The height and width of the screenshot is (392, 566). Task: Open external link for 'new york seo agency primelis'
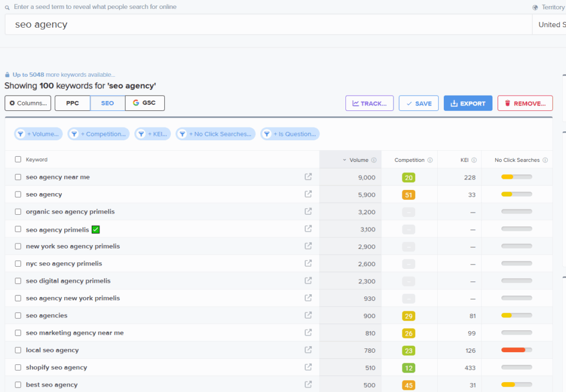[x=308, y=246]
